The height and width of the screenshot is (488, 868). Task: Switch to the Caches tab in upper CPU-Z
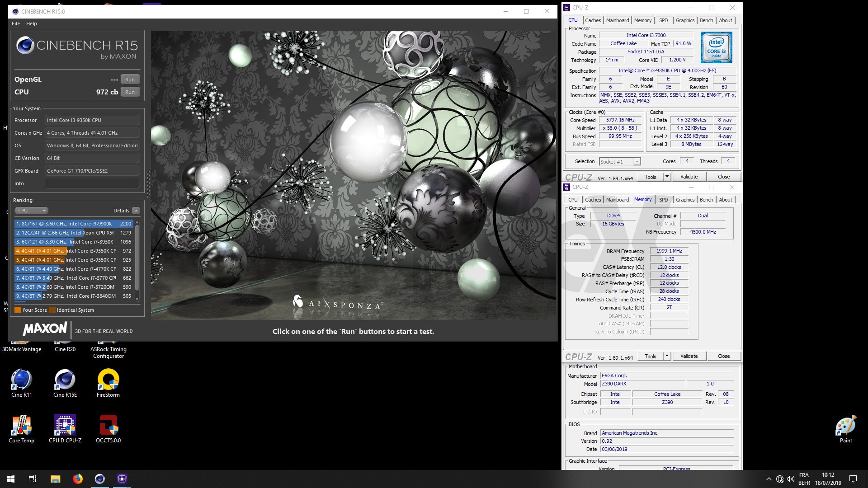(593, 20)
